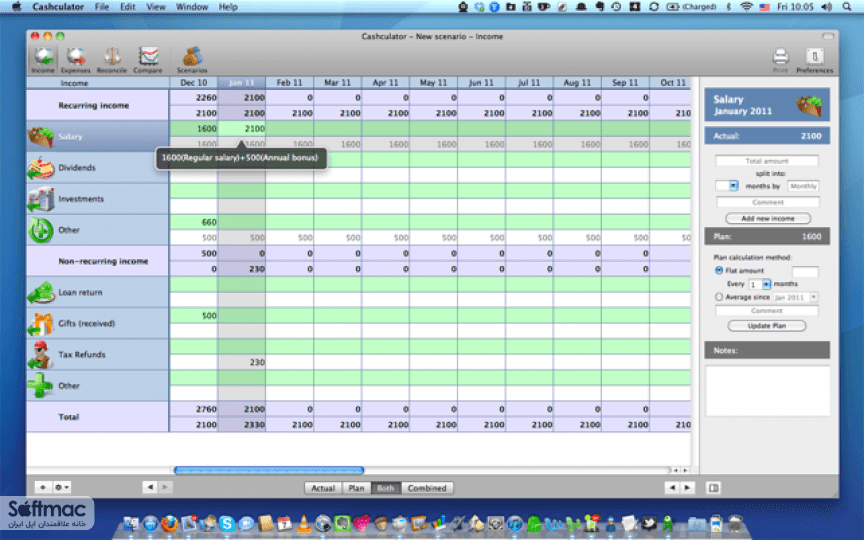Open the Help menu

[228, 7]
